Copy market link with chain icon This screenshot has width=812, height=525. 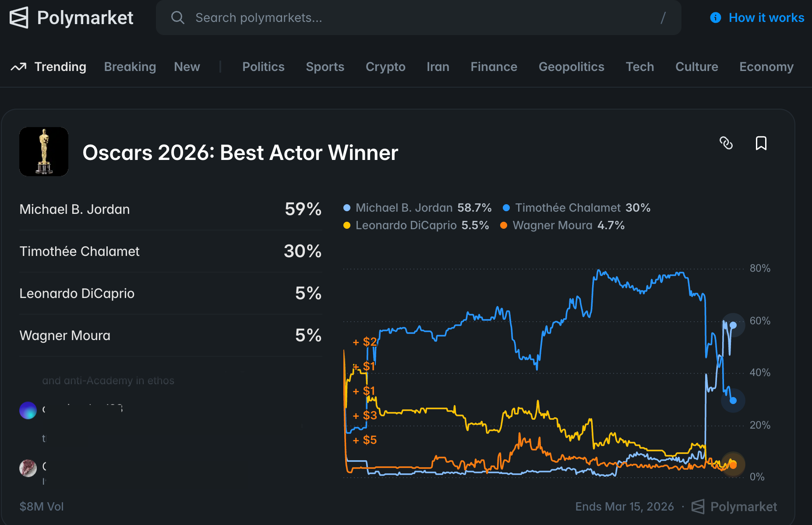click(726, 143)
